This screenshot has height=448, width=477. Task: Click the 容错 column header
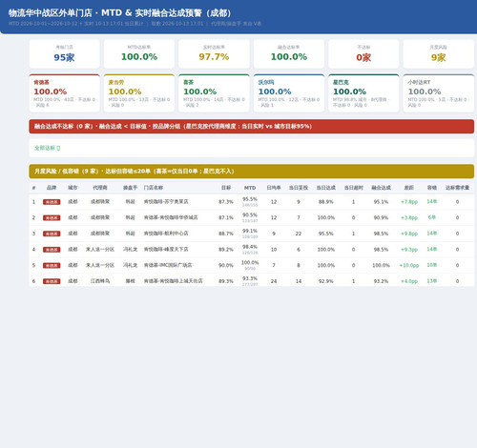pyautogui.click(x=432, y=188)
